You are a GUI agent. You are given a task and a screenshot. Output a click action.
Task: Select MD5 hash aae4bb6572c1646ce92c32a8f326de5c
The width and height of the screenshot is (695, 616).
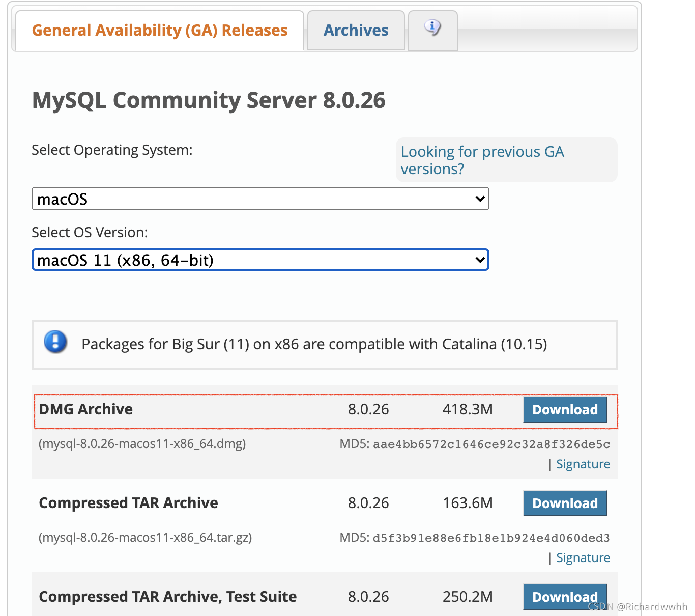491,444
